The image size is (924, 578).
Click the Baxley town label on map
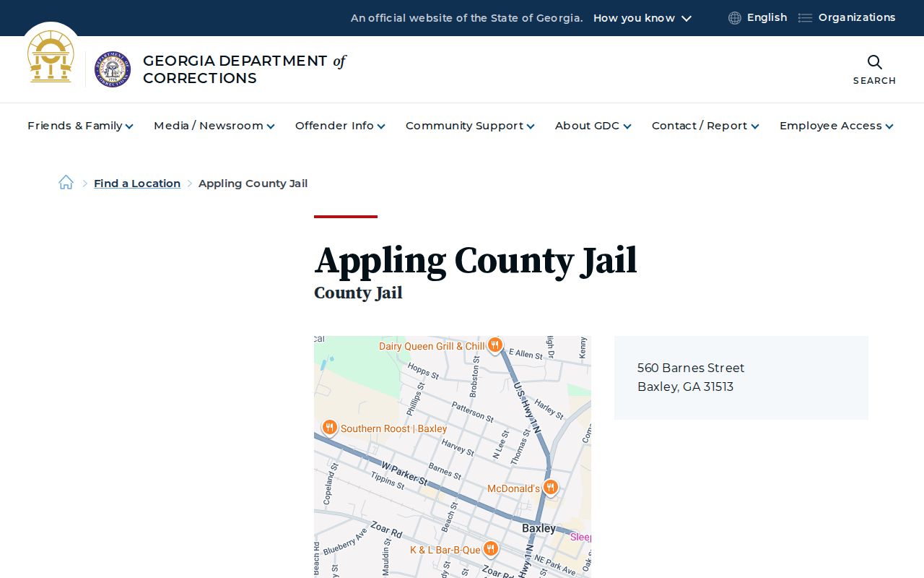click(539, 528)
